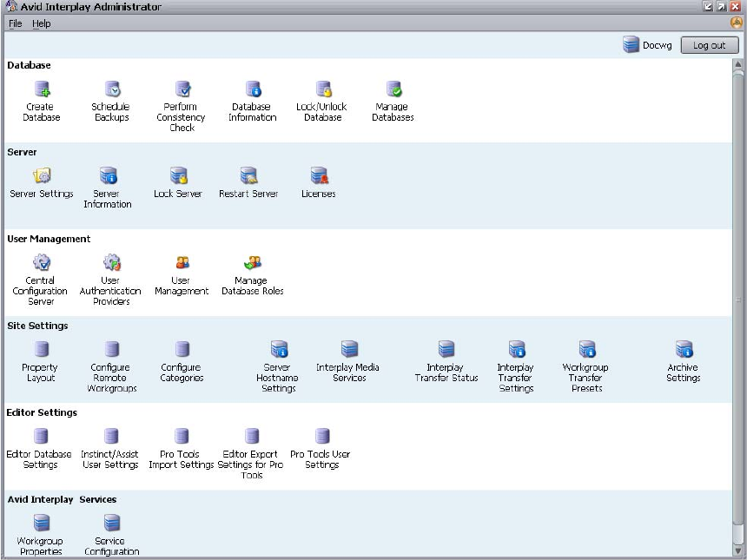747x560 pixels.
Task: Open the Help menu
Action: [42, 23]
